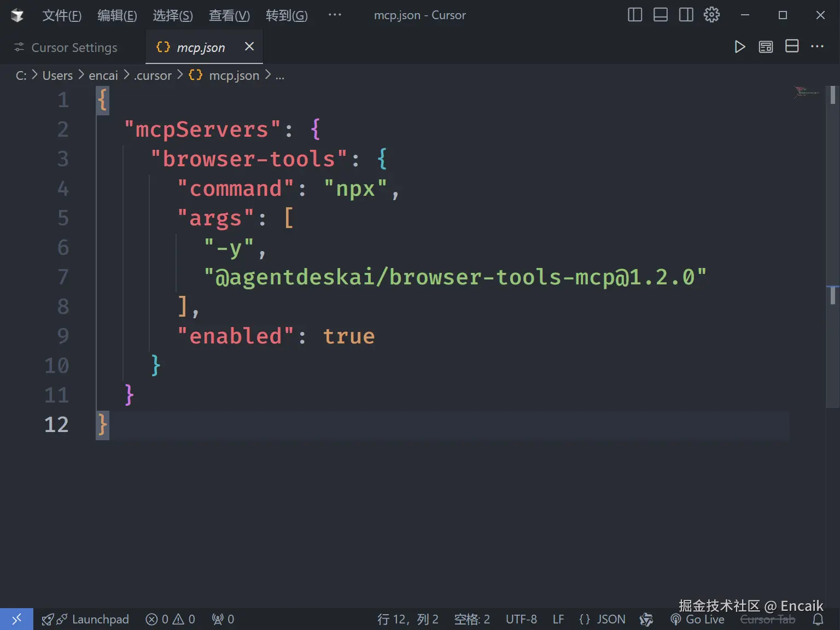Viewport: 840px width, 630px height.
Task: Open the preview icon beside run button
Action: 766,46
